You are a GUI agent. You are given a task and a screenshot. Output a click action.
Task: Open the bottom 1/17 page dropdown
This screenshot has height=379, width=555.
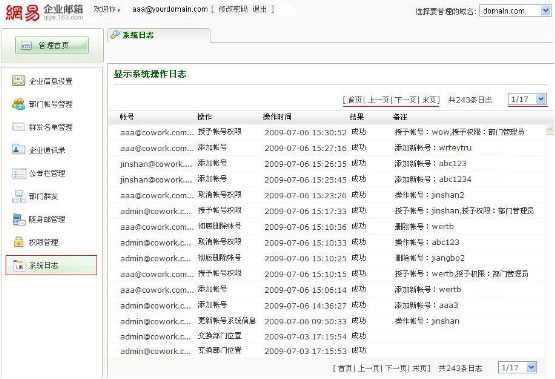point(517,368)
